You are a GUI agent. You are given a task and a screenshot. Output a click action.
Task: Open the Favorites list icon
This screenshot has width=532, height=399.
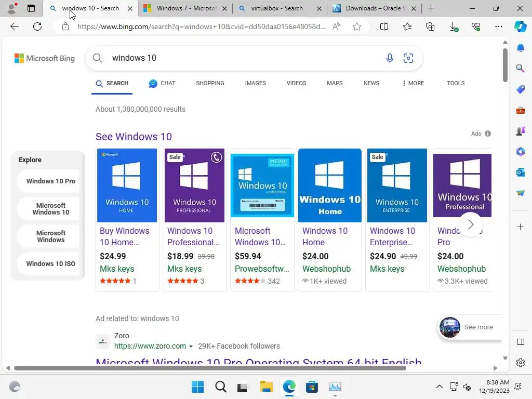[x=407, y=26]
